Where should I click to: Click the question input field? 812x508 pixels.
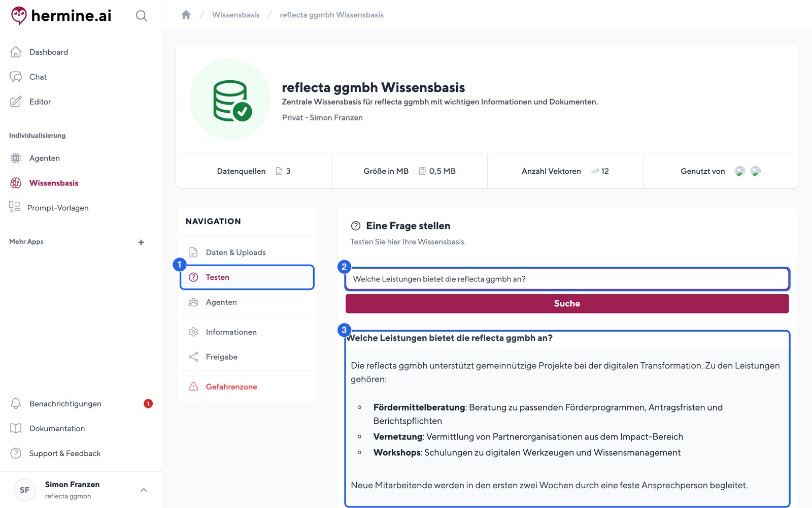coord(567,279)
